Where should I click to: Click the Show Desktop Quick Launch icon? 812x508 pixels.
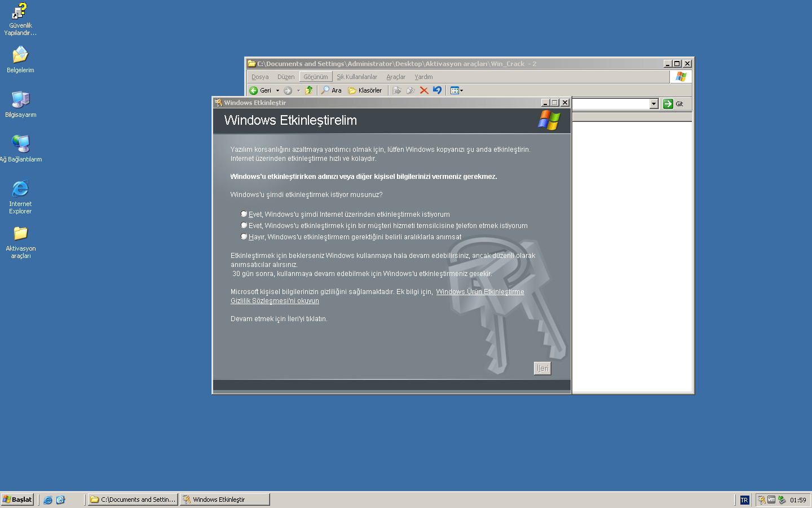pos(60,500)
